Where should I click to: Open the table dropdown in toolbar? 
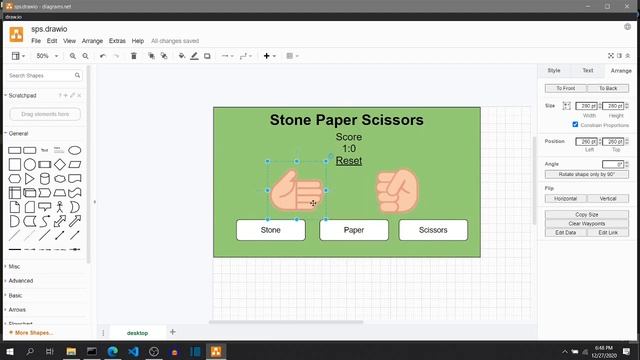292,56
